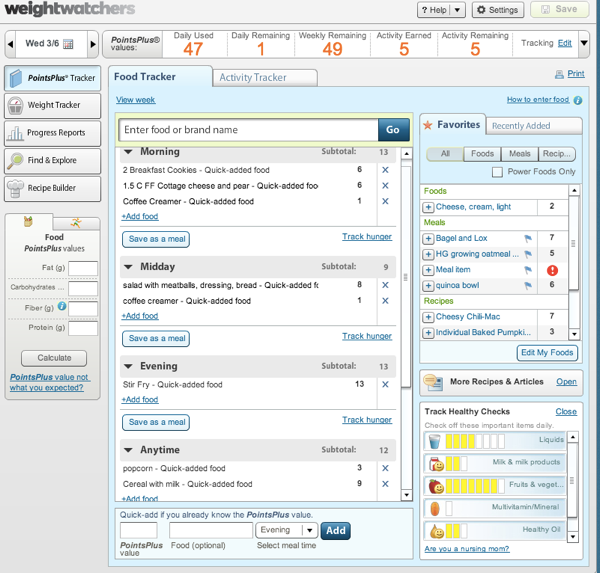Click the food list scrollbar down arrow
Screen dimensions: 600x573
[406, 495]
